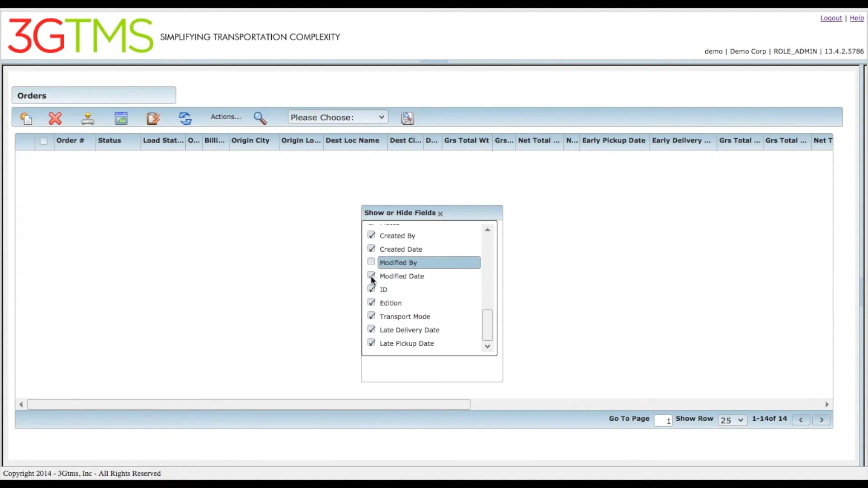868x488 pixels.
Task: Refresh the orders list using refresh icon
Action: coord(185,118)
